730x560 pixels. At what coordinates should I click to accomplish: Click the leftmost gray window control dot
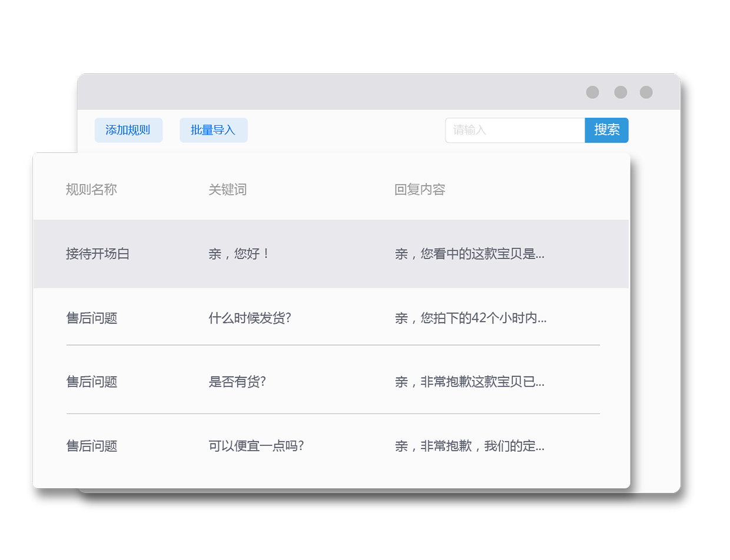pyautogui.click(x=592, y=92)
